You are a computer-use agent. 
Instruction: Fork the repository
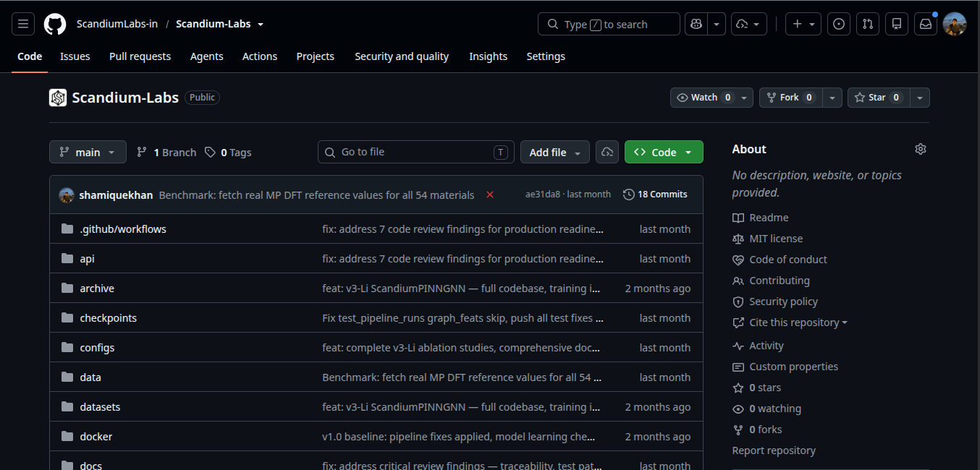(790, 98)
